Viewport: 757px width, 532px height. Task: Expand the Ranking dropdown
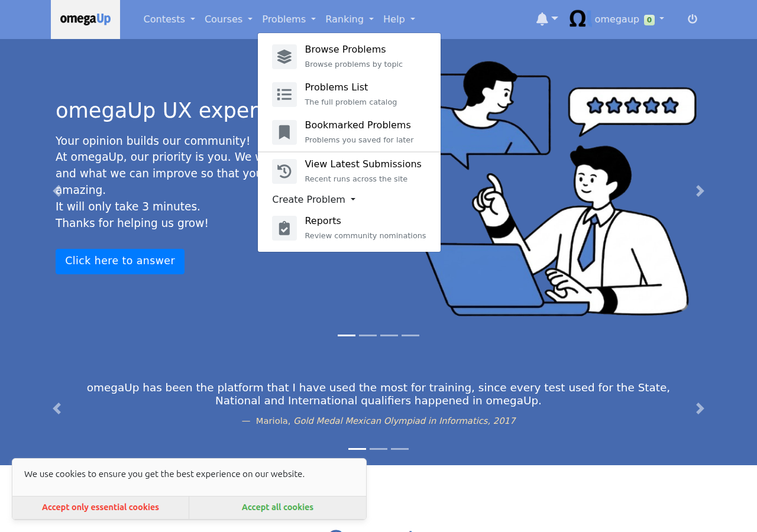tap(350, 20)
